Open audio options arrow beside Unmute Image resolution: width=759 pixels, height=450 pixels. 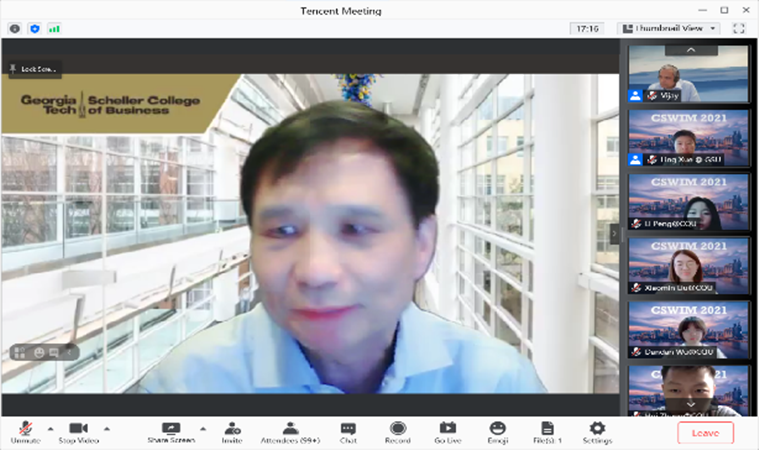50,429
